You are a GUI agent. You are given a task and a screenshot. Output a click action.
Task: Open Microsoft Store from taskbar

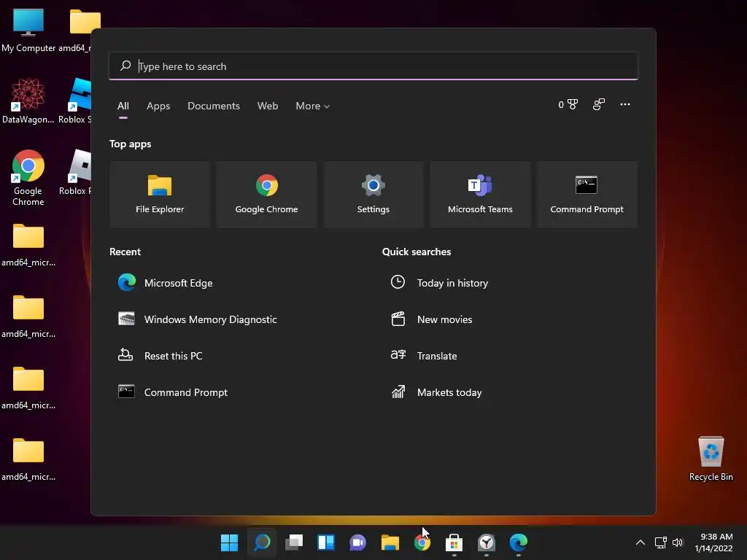(454, 542)
